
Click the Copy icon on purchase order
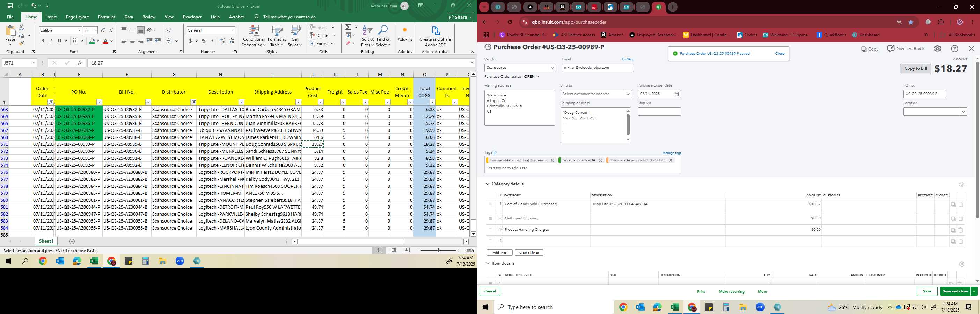pyautogui.click(x=870, y=49)
